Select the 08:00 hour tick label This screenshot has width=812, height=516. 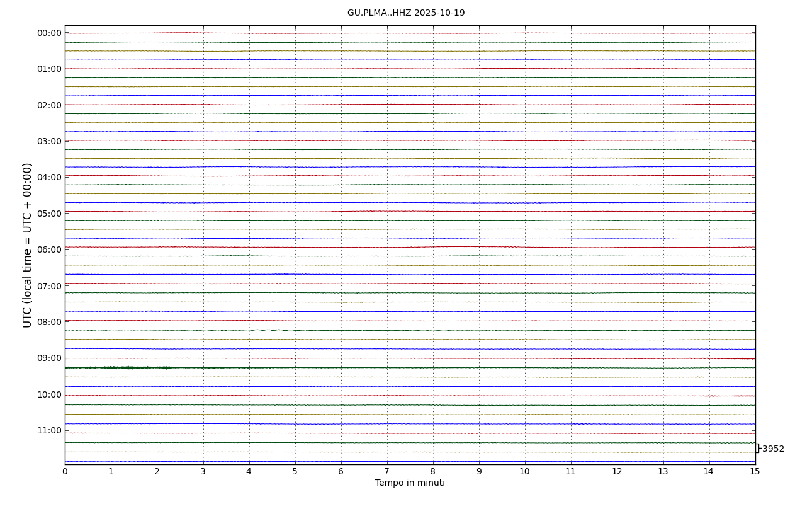[x=49, y=322]
